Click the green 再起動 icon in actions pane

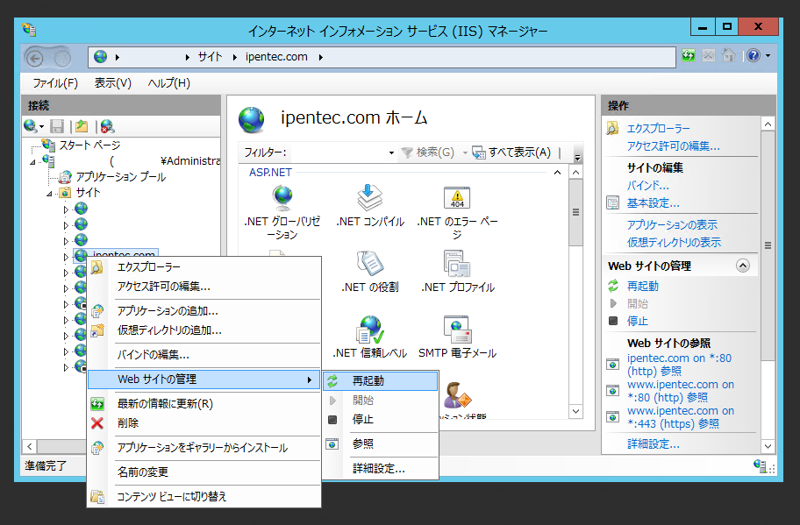613,286
